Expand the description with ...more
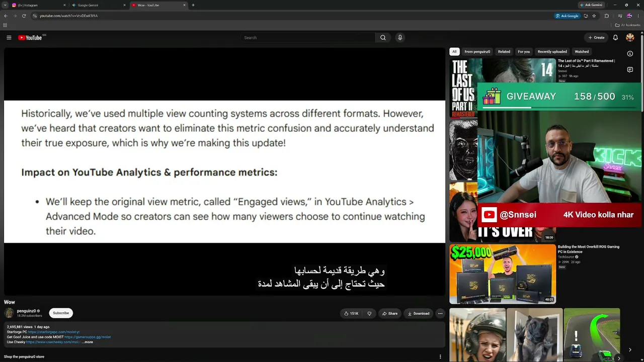 click(x=88, y=342)
